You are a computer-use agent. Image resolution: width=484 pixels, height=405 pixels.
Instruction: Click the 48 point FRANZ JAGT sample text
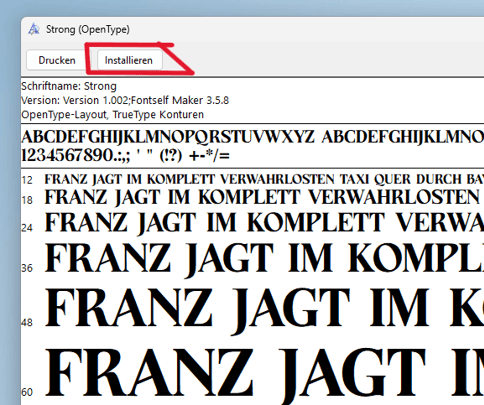264,310
